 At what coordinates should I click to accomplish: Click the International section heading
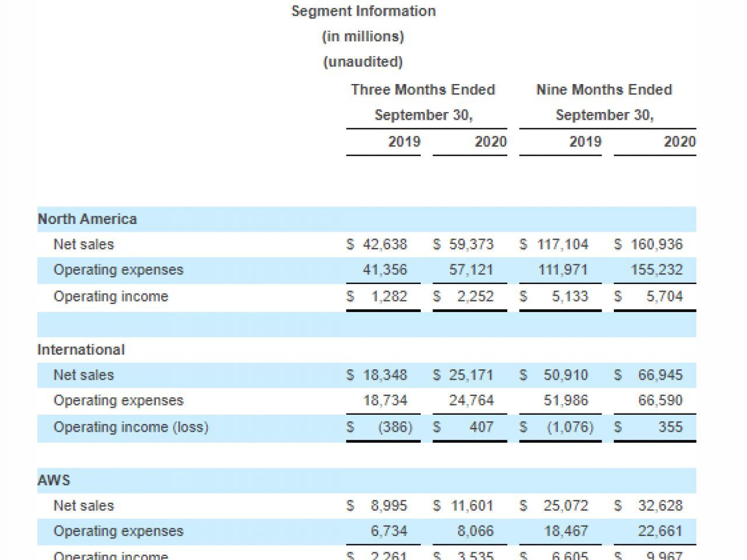point(81,350)
